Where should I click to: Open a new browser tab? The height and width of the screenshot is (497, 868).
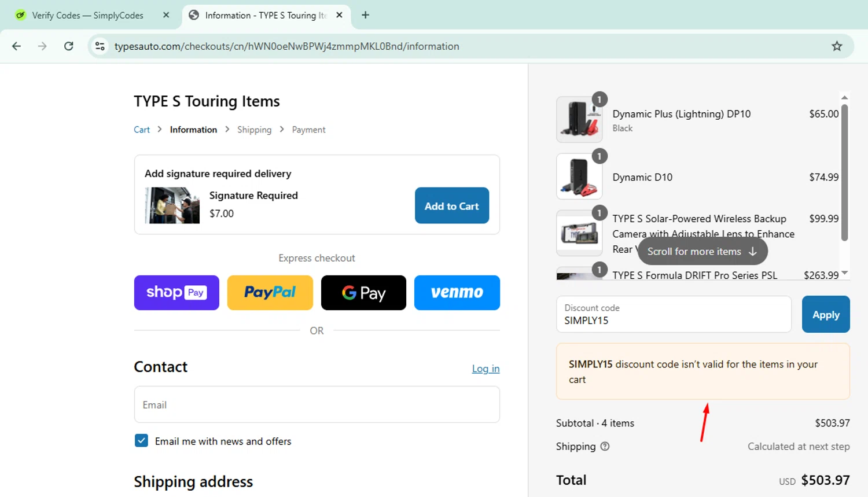[365, 15]
